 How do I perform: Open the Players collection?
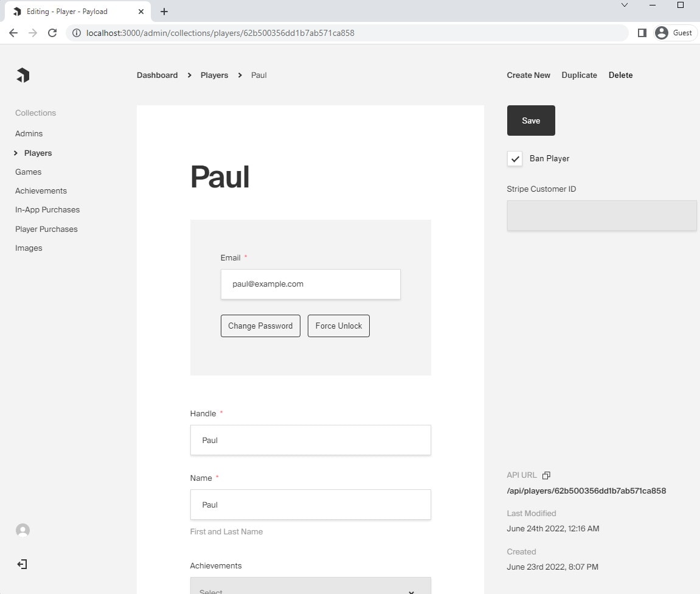point(38,153)
